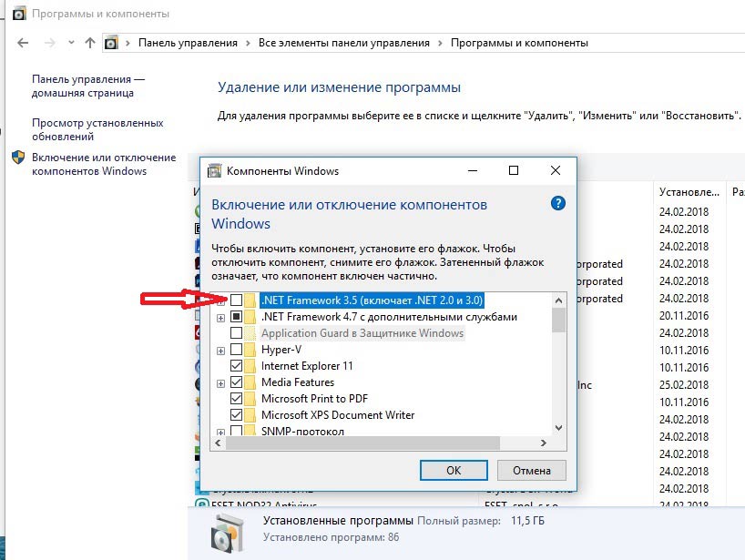Select the Hyper-V item label
This screenshot has height=560, width=745.
point(281,350)
